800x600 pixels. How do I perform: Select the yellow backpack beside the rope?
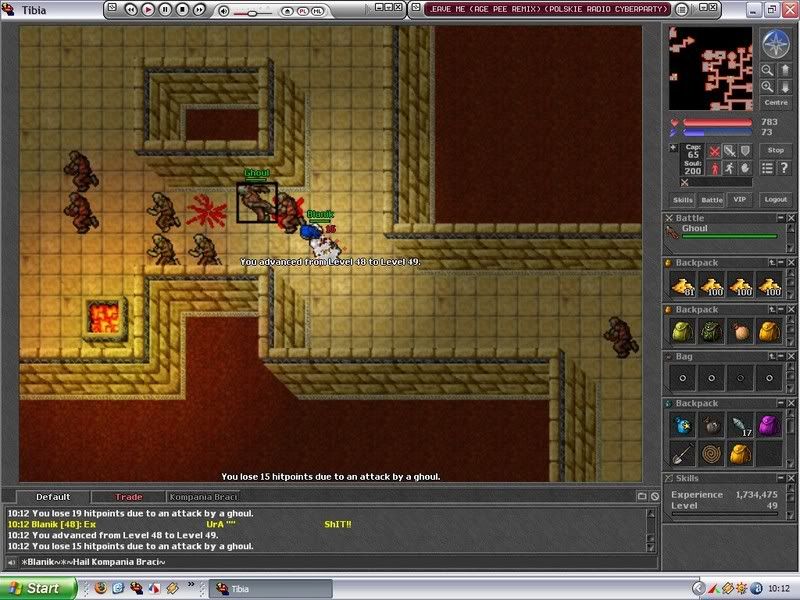coord(740,454)
